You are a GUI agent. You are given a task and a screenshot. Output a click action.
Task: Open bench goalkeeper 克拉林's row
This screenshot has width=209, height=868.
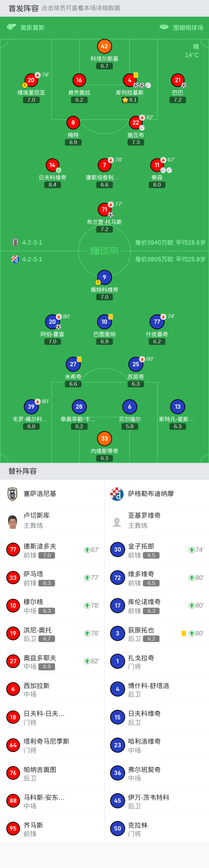point(156,829)
